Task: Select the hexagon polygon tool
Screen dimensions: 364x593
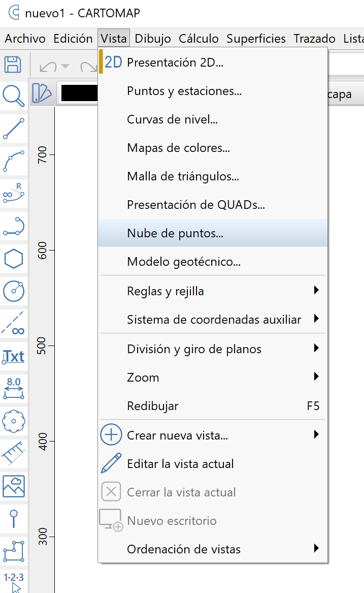Action: pos(14,259)
